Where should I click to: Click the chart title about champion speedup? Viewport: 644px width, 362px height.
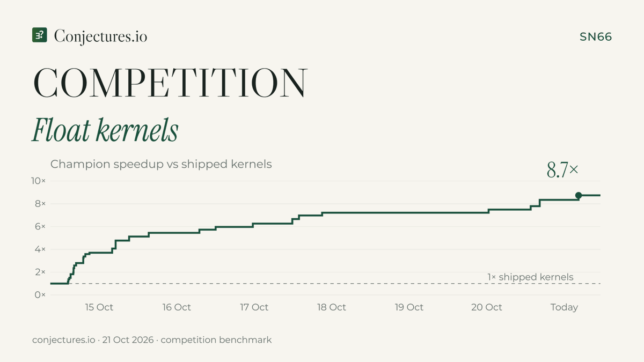161,164
